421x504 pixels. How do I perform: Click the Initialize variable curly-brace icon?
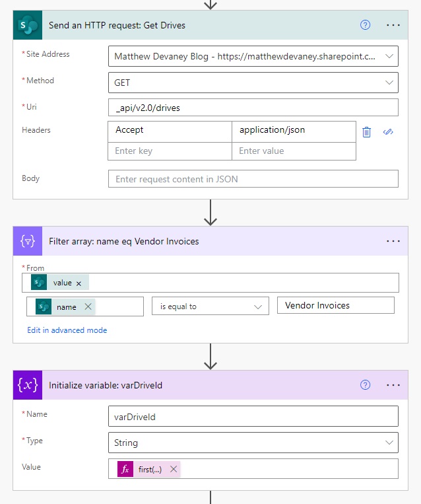point(28,385)
